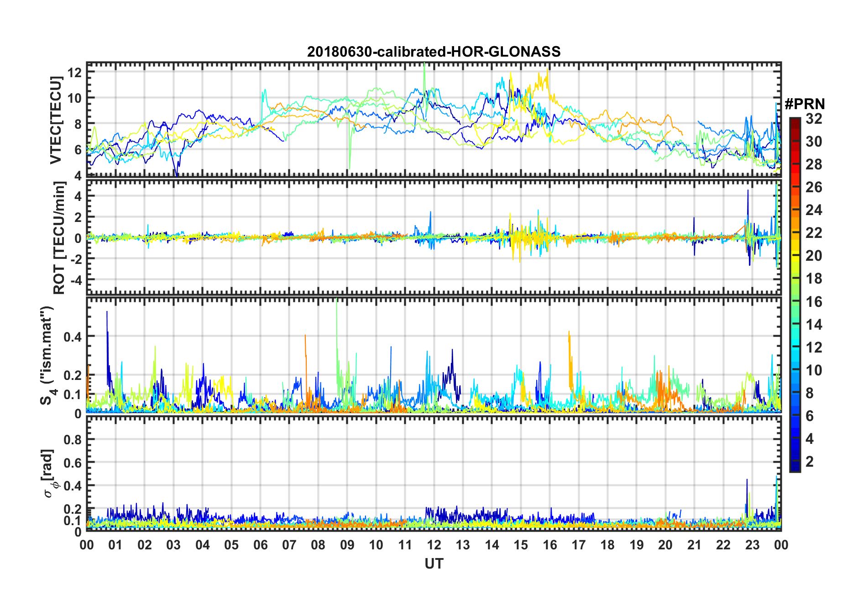Click x-axis tick label 13
Viewport: 868px width, 590px height.
coord(463,545)
